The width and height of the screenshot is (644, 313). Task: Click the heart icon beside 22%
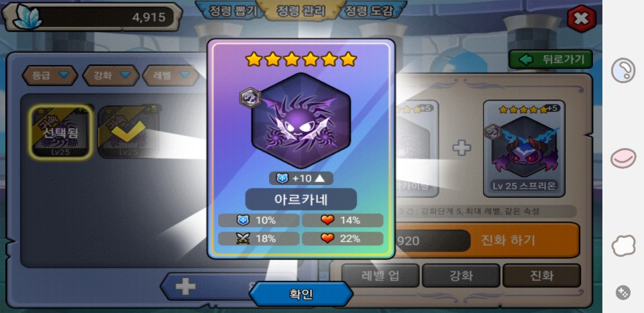click(327, 239)
